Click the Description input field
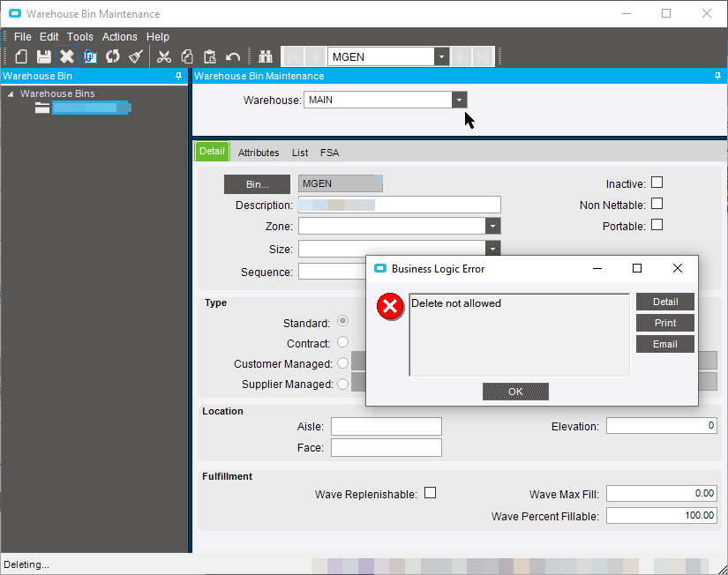Screen dimensions: 728x575 point(399,205)
